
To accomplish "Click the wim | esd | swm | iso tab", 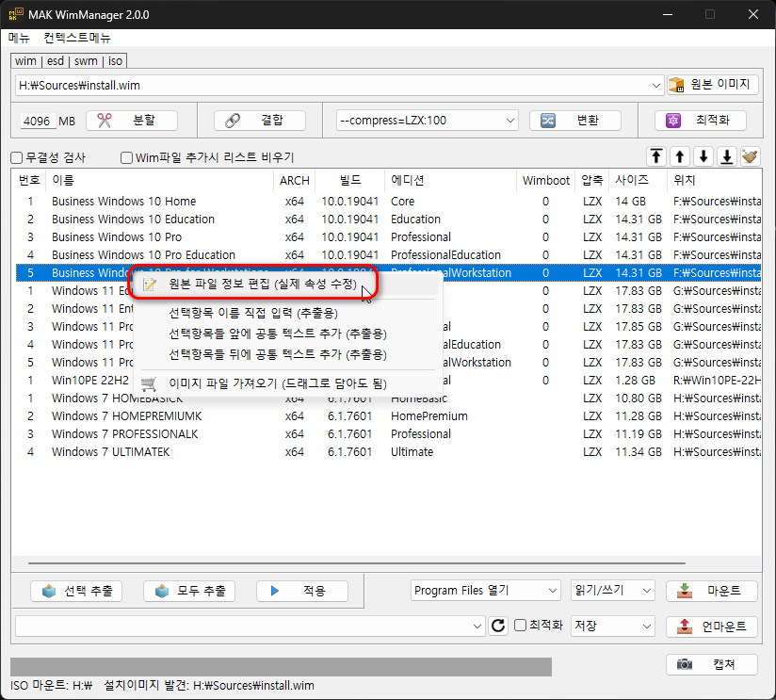I will pyautogui.click(x=69, y=61).
